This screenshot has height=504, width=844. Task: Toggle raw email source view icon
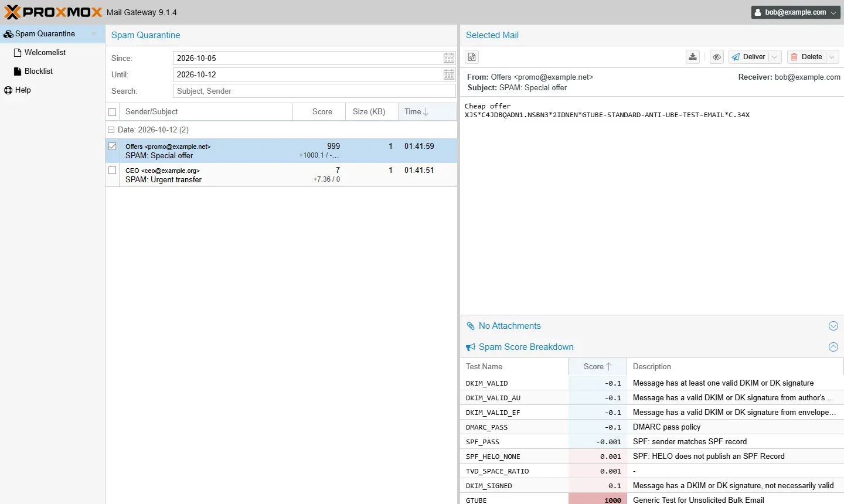click(x=472, y=57)
